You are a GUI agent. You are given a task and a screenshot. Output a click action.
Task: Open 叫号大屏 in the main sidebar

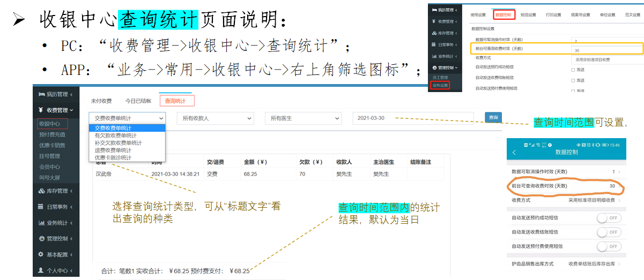click(x=49, y=178)
